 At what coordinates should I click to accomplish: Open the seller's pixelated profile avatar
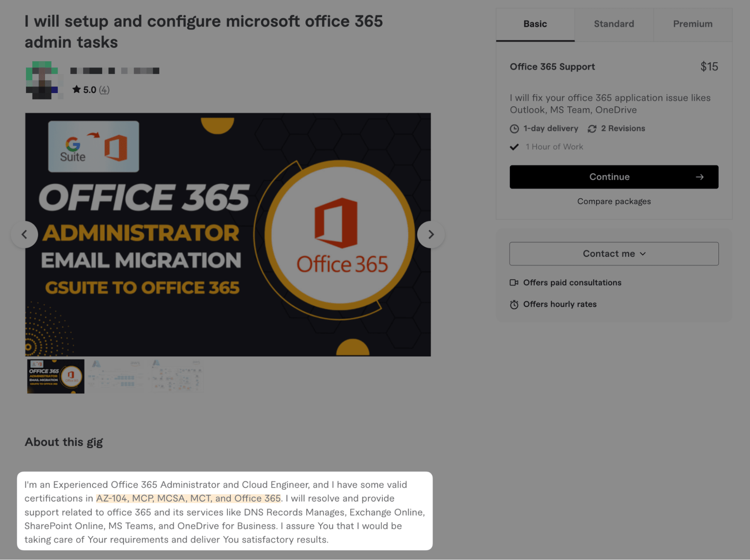click(44, 80)
